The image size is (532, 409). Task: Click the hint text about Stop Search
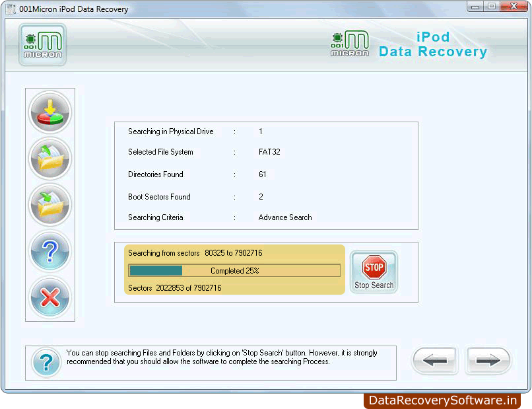coord(222,357)
